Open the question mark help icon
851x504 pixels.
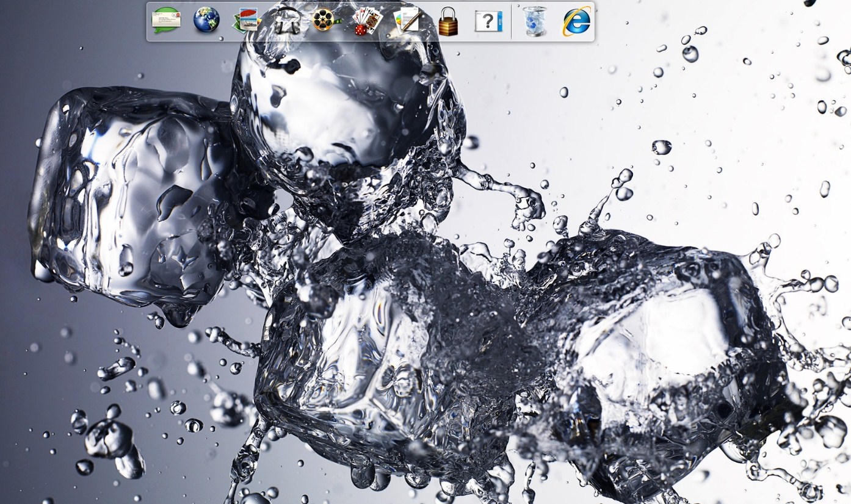488,21
